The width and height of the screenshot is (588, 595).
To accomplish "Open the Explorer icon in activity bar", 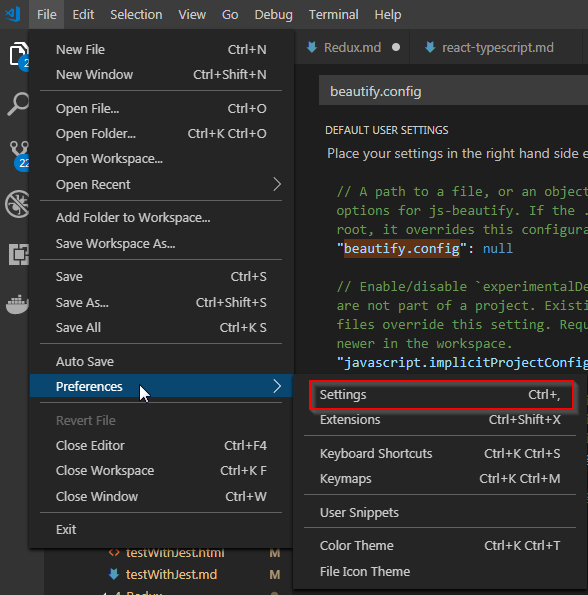I will 18,54.
